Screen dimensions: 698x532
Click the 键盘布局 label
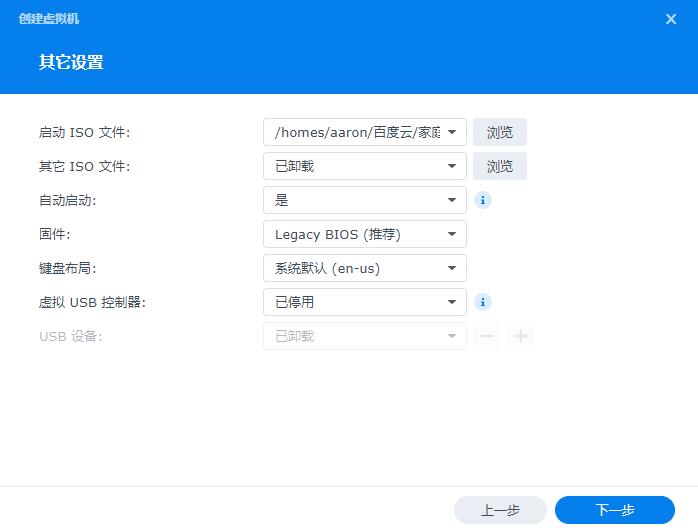68,268
